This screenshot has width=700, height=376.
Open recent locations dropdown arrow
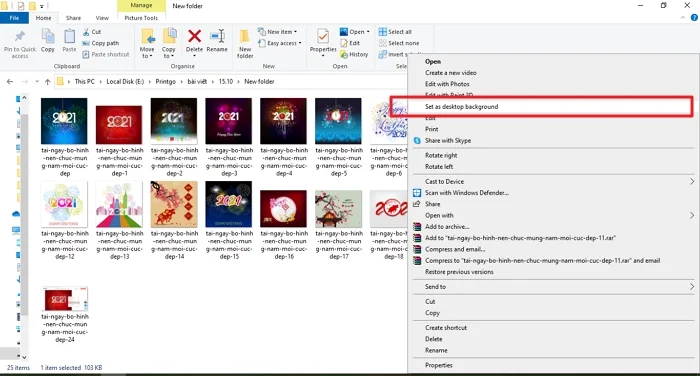37,82
